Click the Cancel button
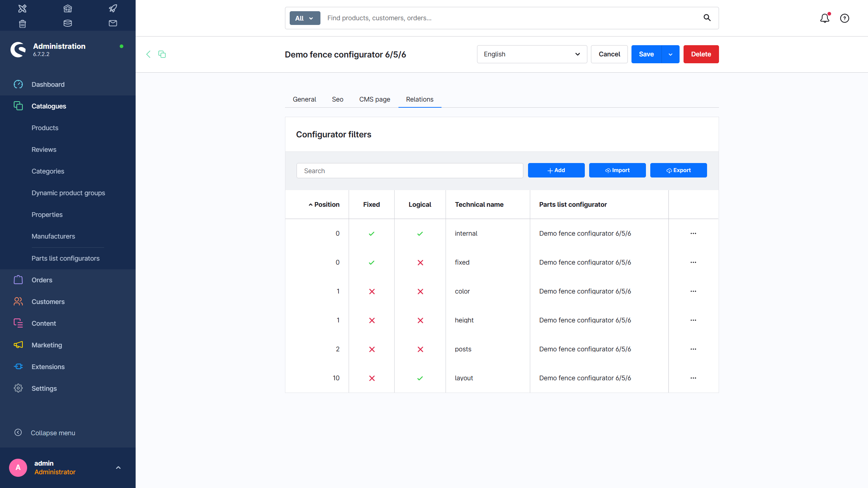 (x=609, y=54)
